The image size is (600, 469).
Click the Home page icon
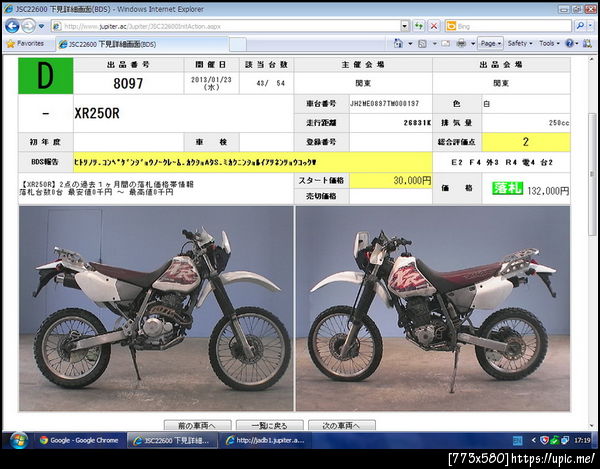(398, 44)
